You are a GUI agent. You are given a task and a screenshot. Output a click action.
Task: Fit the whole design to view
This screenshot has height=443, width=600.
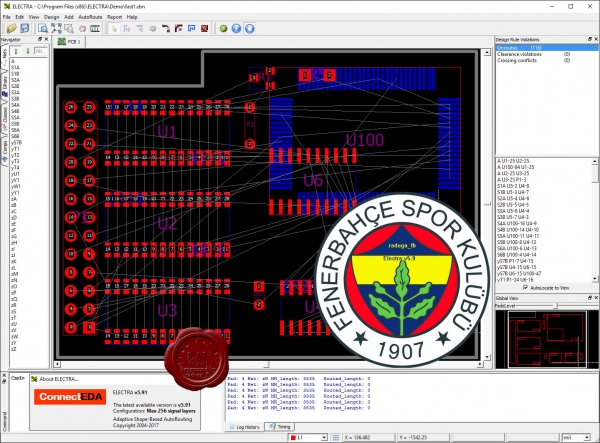56,28
